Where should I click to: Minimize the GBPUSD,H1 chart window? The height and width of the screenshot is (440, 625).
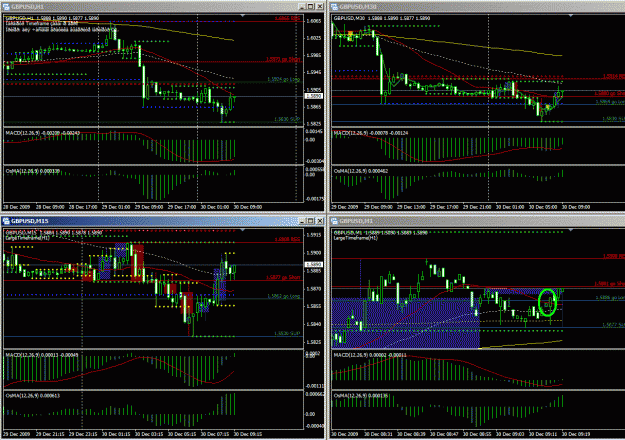[x=303, y=7]
